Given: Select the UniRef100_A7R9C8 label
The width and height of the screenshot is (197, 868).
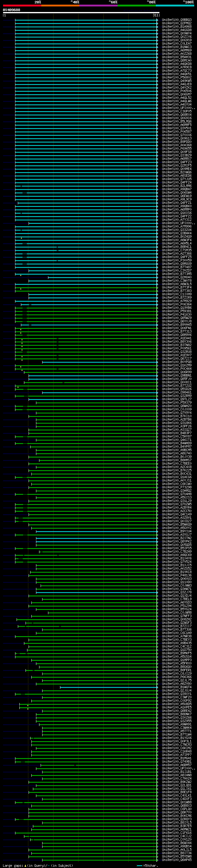Looking at the screenshot, I should (176, 67).
